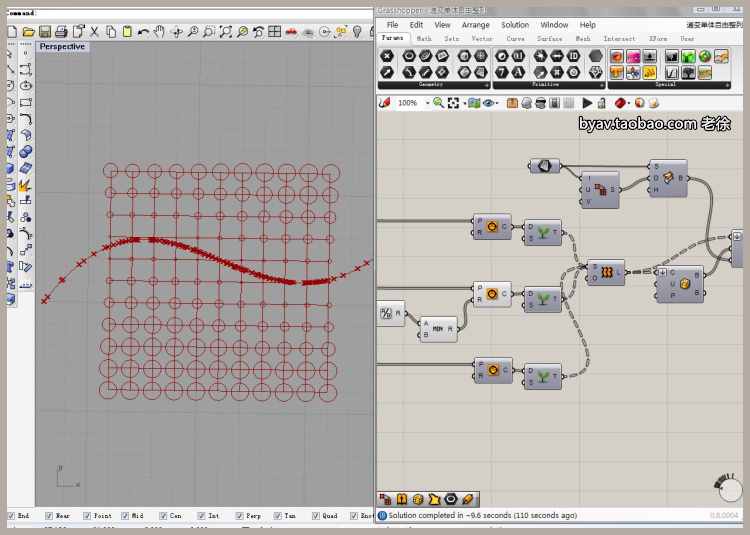The image size is (750, 535).
Task: Click the Perspective viewport title
Action: 62,47
